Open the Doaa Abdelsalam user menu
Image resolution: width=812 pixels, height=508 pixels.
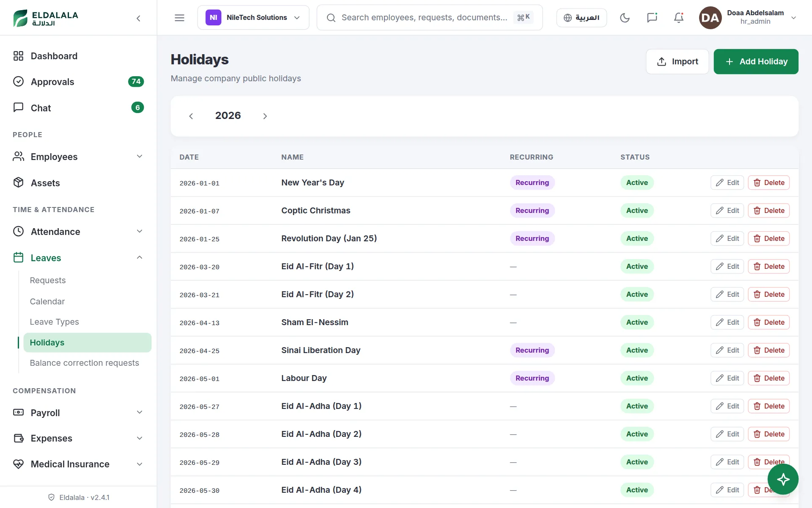pyautogui.click(x=748, y=18)
